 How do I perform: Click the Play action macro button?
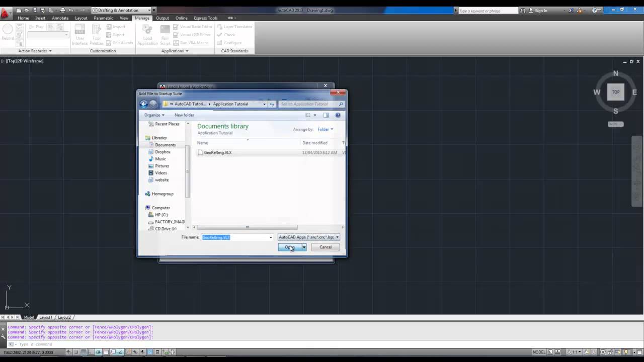(36, 27)
